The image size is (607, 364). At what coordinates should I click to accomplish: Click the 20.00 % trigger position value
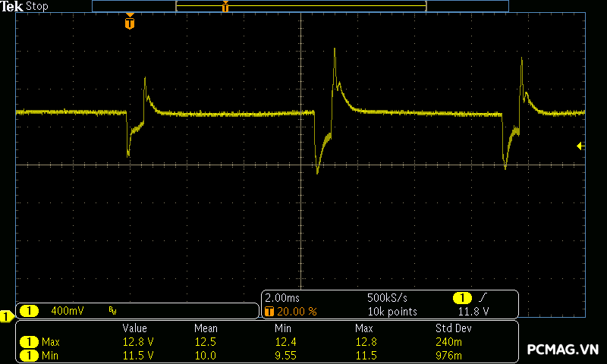(x=297, y=312)
